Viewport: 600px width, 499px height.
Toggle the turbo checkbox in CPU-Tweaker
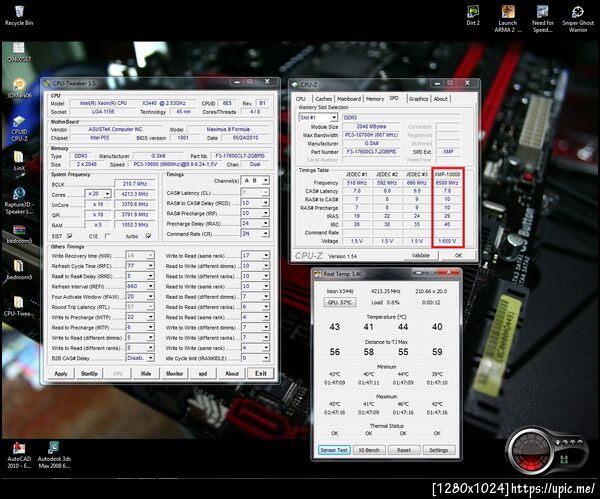[x=148, y=236]
